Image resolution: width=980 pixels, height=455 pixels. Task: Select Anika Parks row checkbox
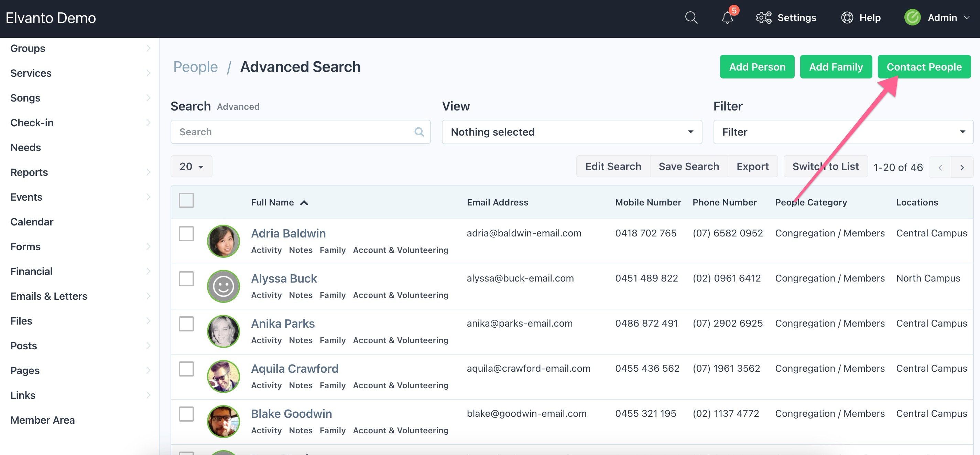pyautogui.click(x=186, y=324)
